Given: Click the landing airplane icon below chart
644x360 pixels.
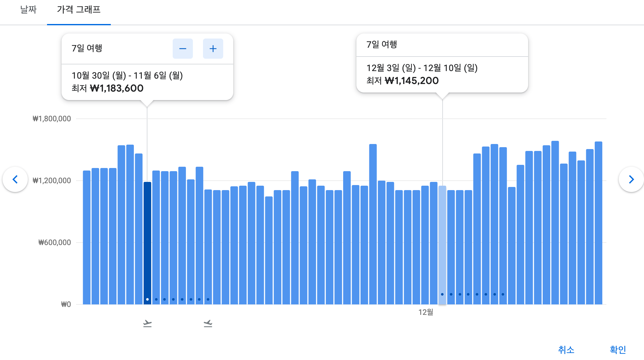Looking at the screenshot, I should coord(208,323).
